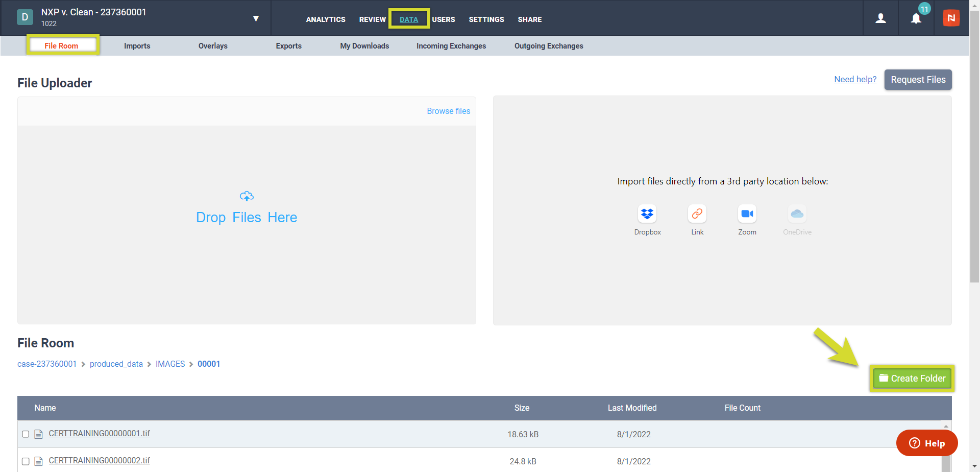The width and height of the screenshot is (980, 472).
Task: Open the SHARE menu
Action: tap(530, 19)
